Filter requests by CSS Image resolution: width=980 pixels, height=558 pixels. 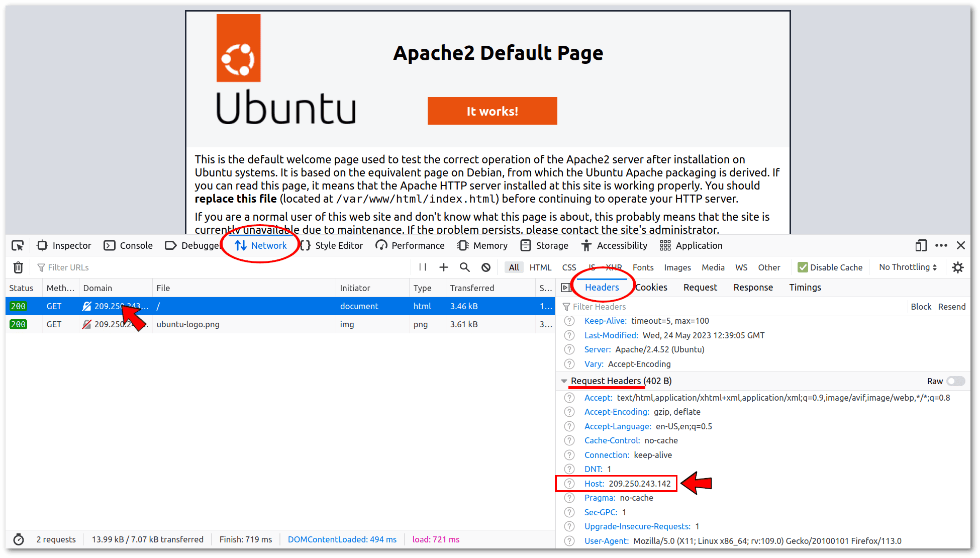(569, 267)
